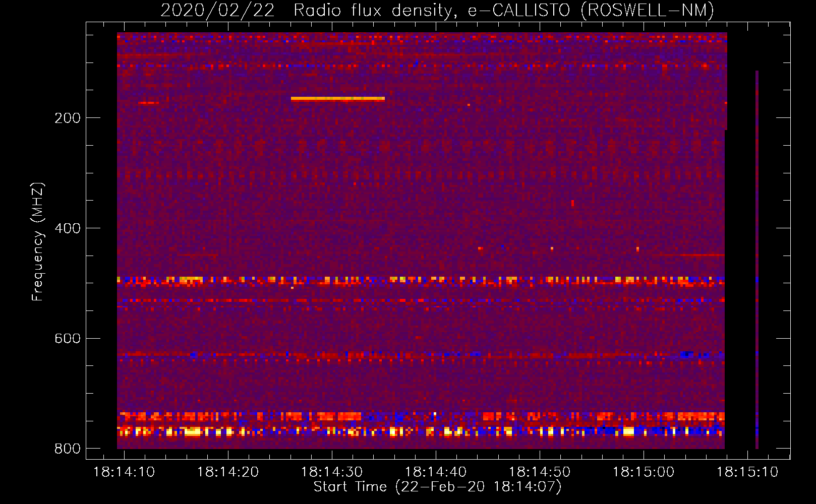Click the 18:14:20 time tick label
The width and height of the screenshot is (816, 504).
[x=228, y=472]
